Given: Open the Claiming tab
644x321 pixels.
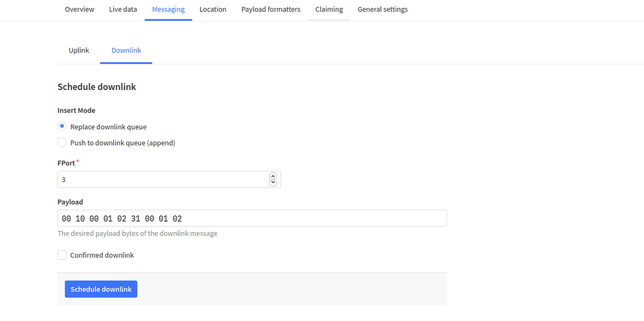Looking at the screenshot, I should pyautogui.click(x=329, y=9).
